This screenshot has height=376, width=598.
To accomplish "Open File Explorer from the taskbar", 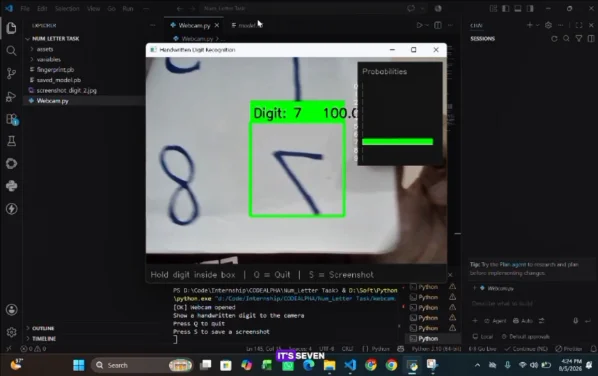I will click(x=329, y=365).
